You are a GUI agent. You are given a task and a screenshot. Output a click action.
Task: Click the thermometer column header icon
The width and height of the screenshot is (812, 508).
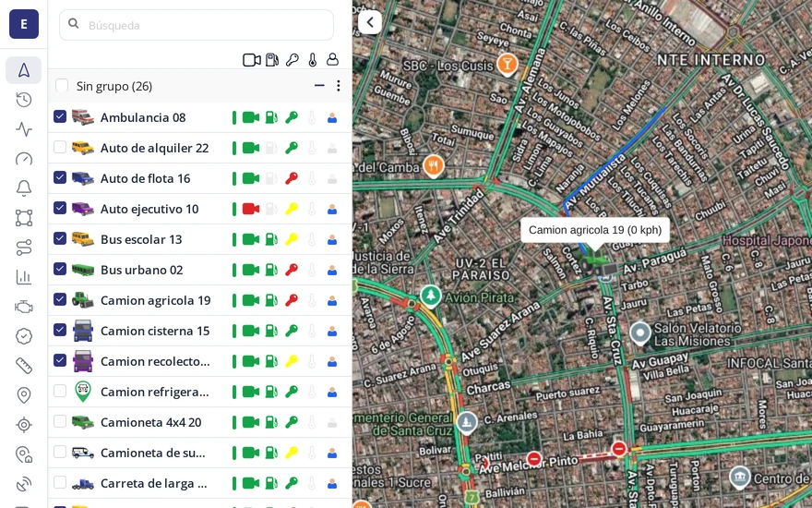pyautogui.click(x=312, y=60)
